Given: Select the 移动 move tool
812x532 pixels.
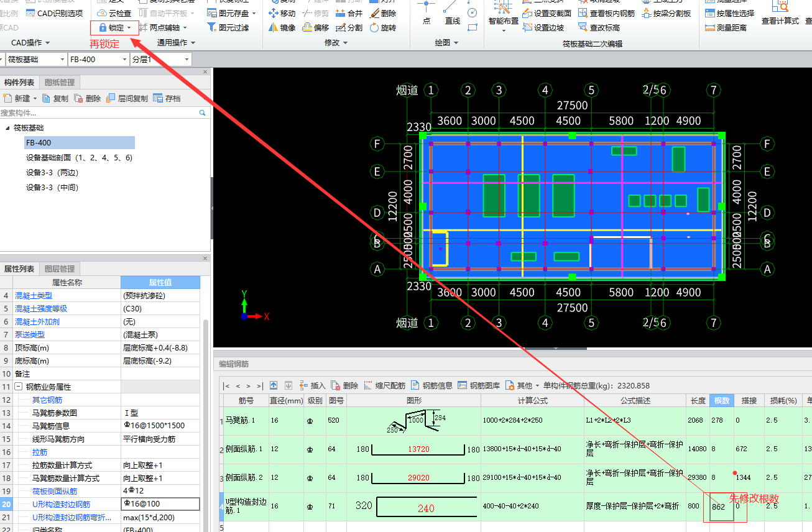Looking at the screenshot, I should pyautogui.click(x=282, y=13).
